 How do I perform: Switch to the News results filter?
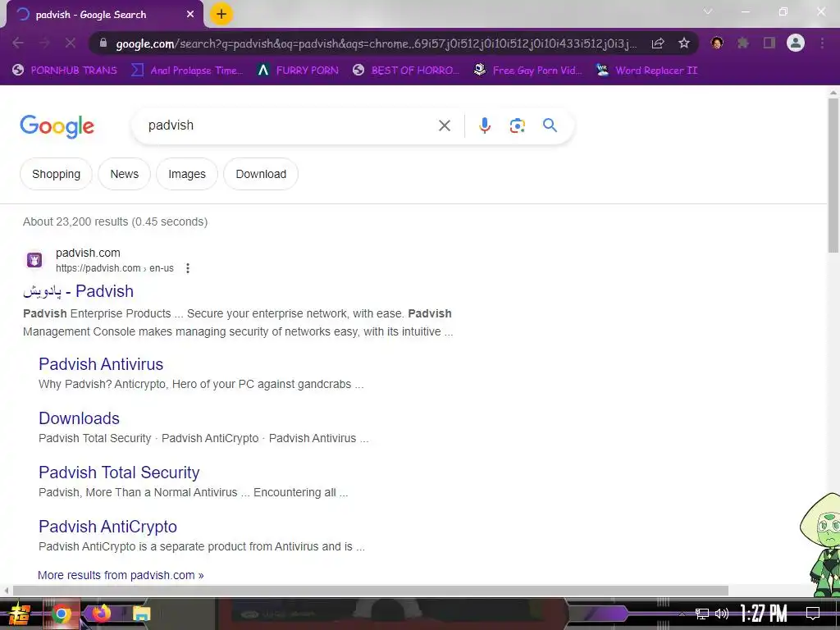(125, 174)
